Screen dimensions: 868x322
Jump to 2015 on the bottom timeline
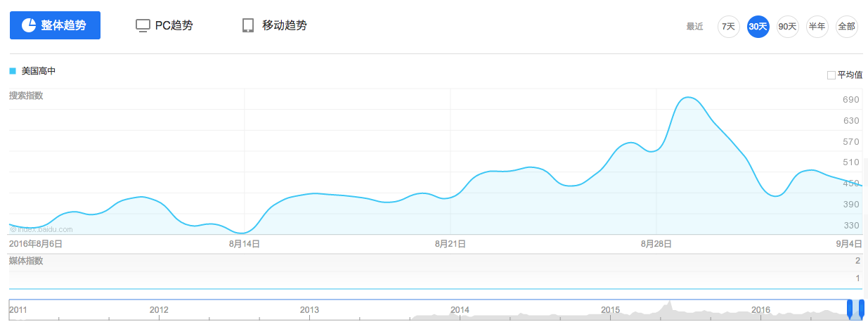[x=610, y=309]
